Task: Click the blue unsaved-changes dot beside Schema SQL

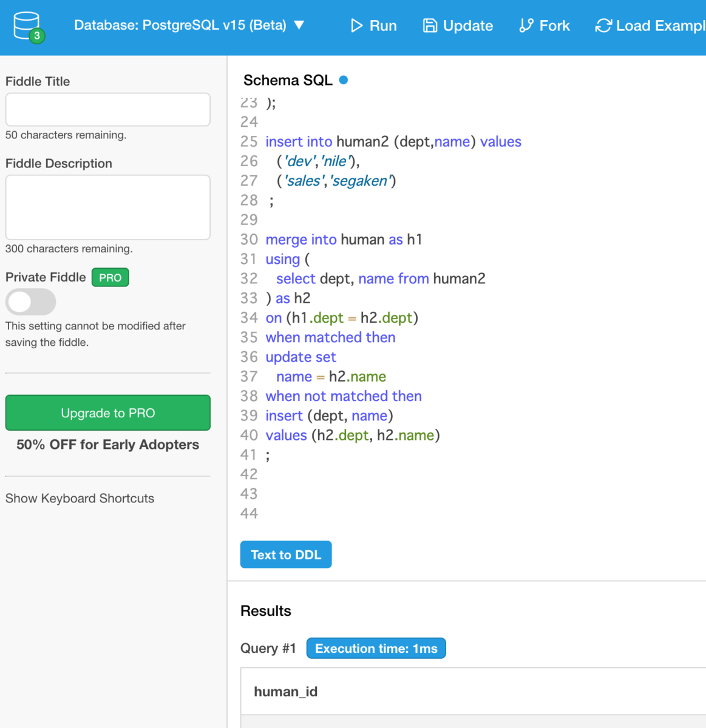Action: [x=344, y=79]
